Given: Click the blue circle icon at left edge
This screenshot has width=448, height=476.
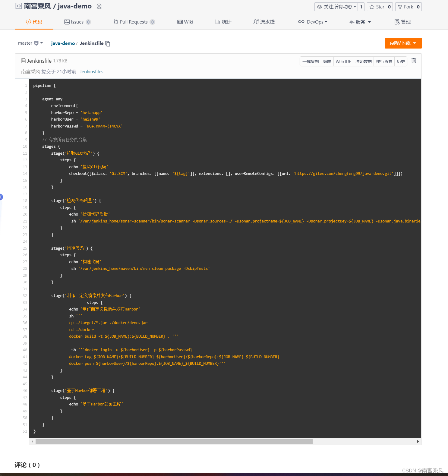Looking at the screenshot, I should (1, 197).
